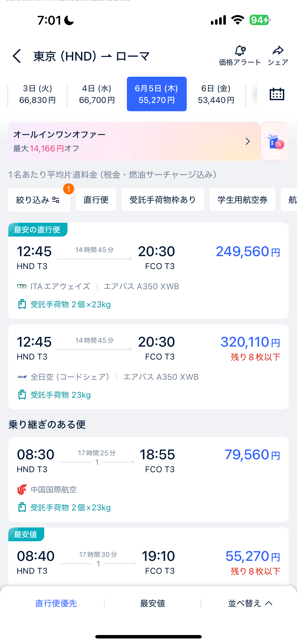The width and height of the screenshot is (297, 644).
Task: Open the calendar date picker icon
Action: point(277,94)
